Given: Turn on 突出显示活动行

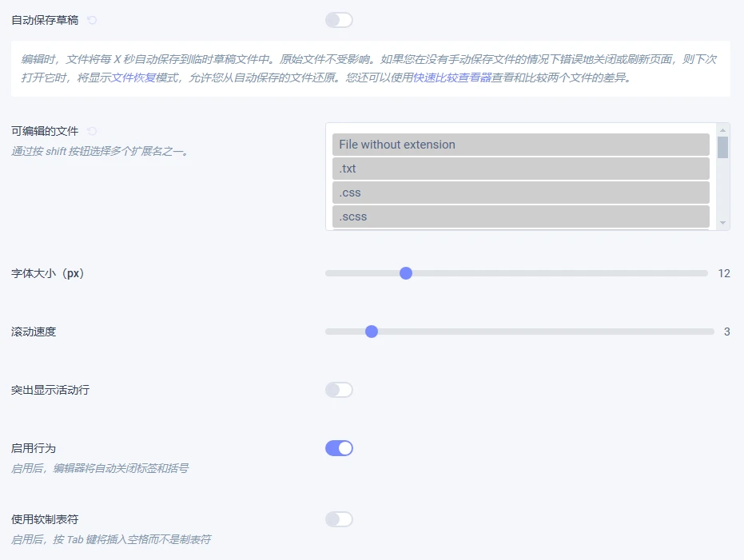Looking at the screenshot, I should 338,389.
